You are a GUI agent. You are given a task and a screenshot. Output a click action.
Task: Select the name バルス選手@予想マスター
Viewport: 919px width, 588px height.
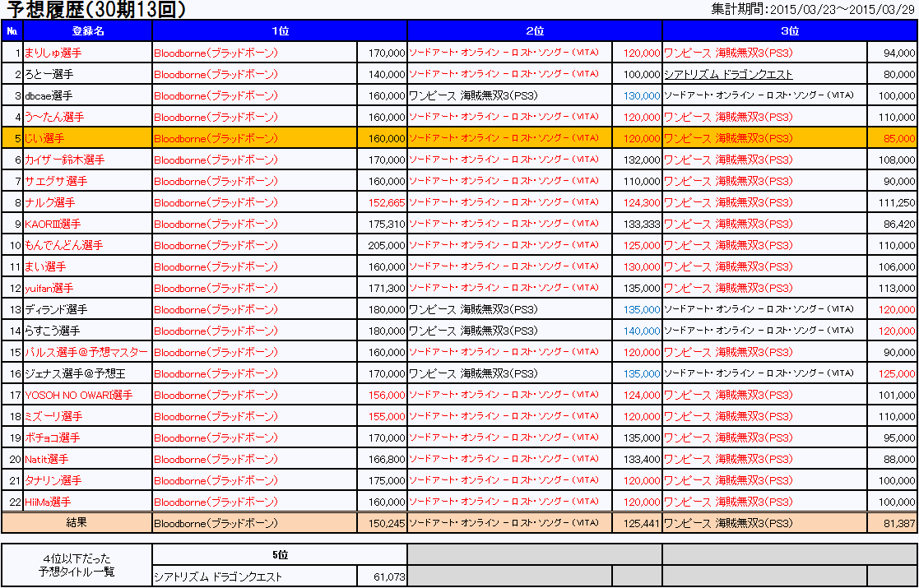(86, 352)
